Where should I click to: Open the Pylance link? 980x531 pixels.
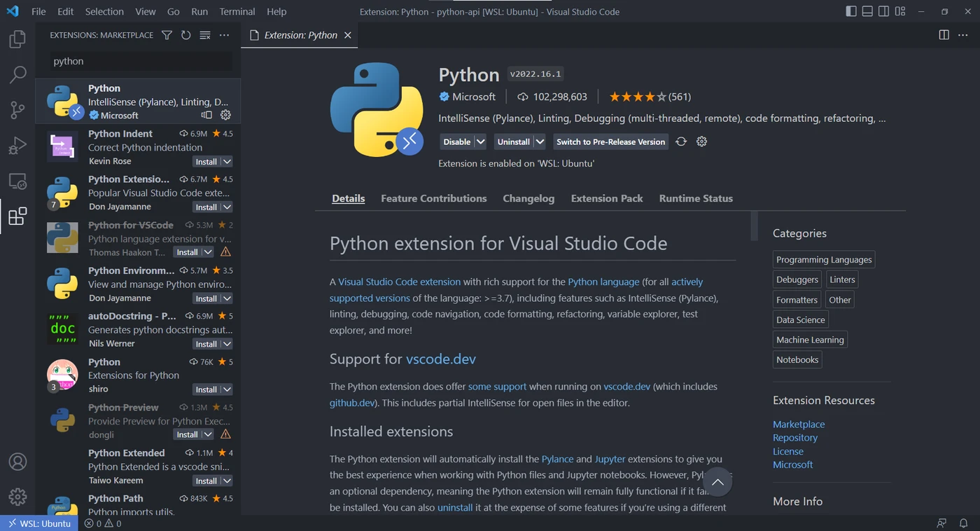[557, 459]
